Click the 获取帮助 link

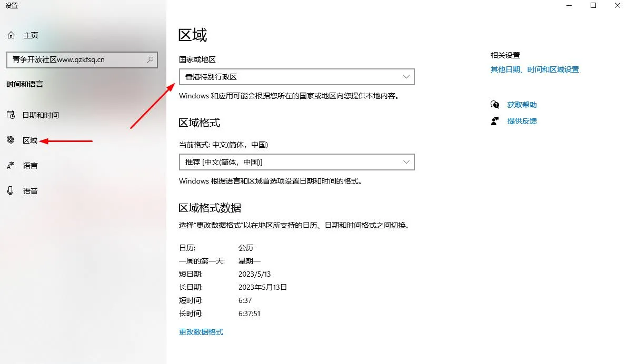[522, 105]
